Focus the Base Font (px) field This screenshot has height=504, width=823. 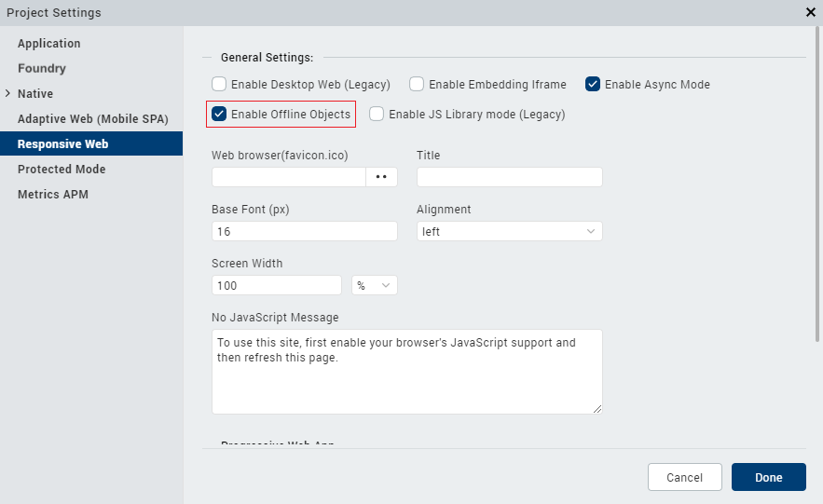pyautogui.click(x=304, y=231)
